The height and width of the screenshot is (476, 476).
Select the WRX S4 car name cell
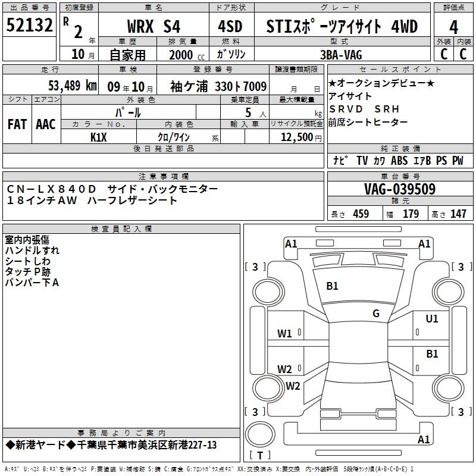[154, 26]
